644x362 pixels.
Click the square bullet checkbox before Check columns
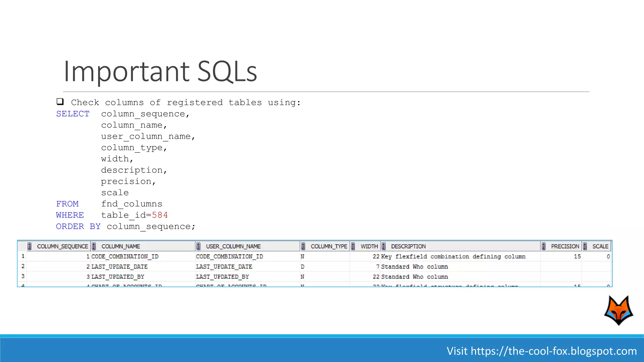click(x=60, y=101)
